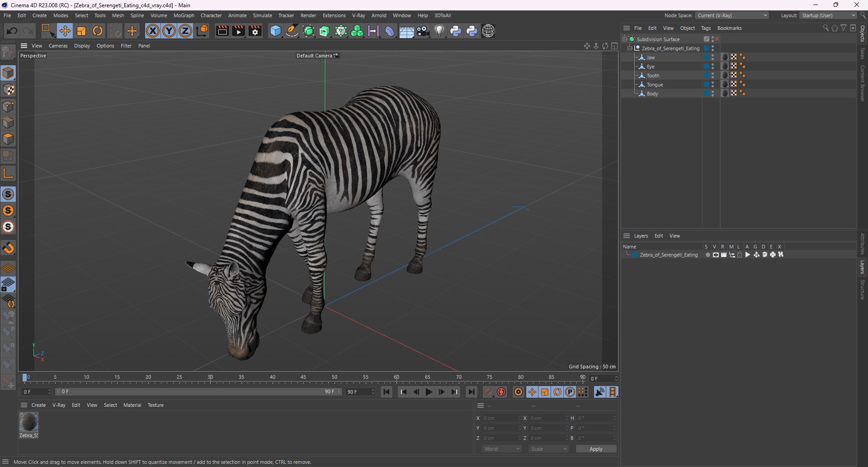The image size is (868, 467).
Task: Open the File menu
Action: [7, 15]
